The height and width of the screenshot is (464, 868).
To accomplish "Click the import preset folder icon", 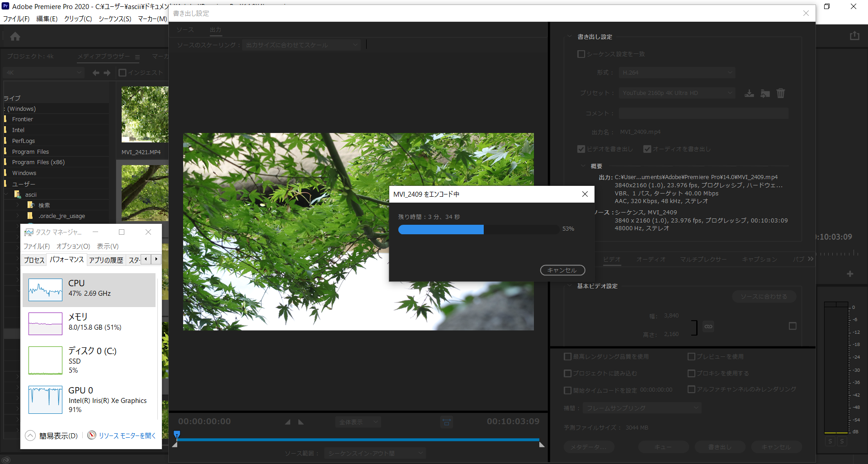I will (765, 93).
